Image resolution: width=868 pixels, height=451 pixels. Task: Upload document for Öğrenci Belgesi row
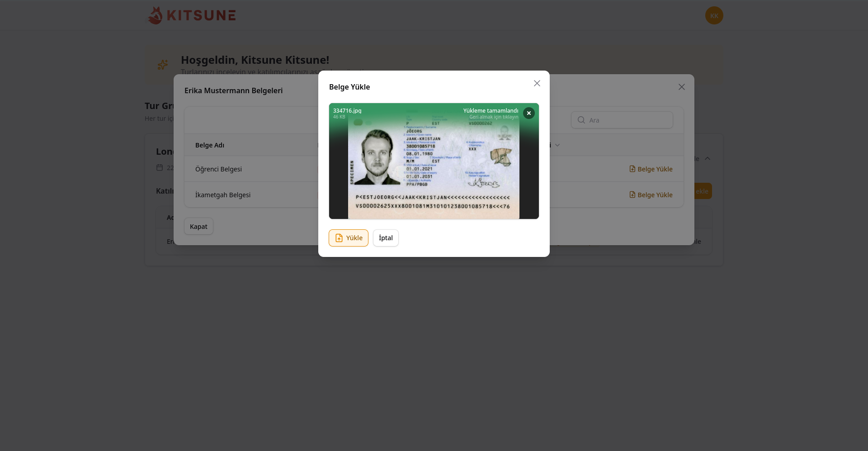point(651,169)
